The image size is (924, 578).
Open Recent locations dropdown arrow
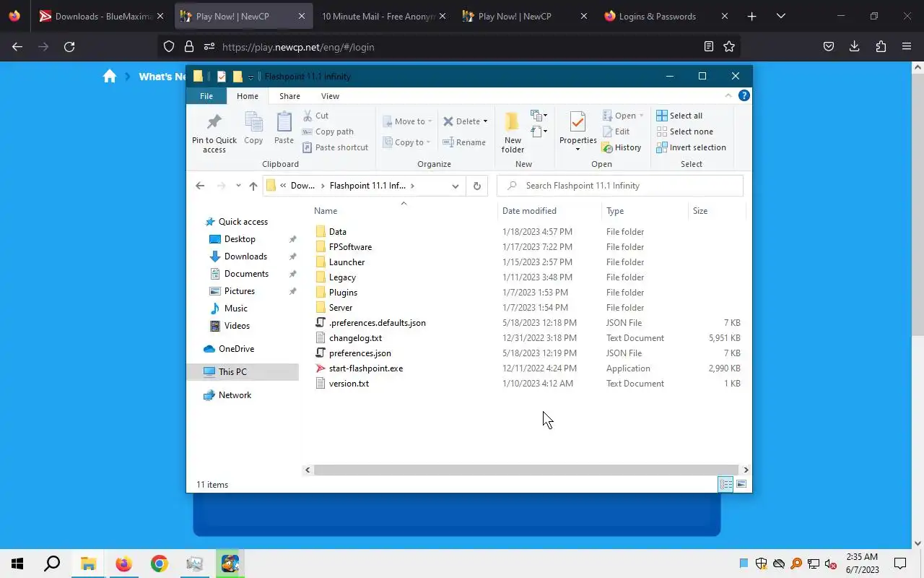tap(238, 186)
